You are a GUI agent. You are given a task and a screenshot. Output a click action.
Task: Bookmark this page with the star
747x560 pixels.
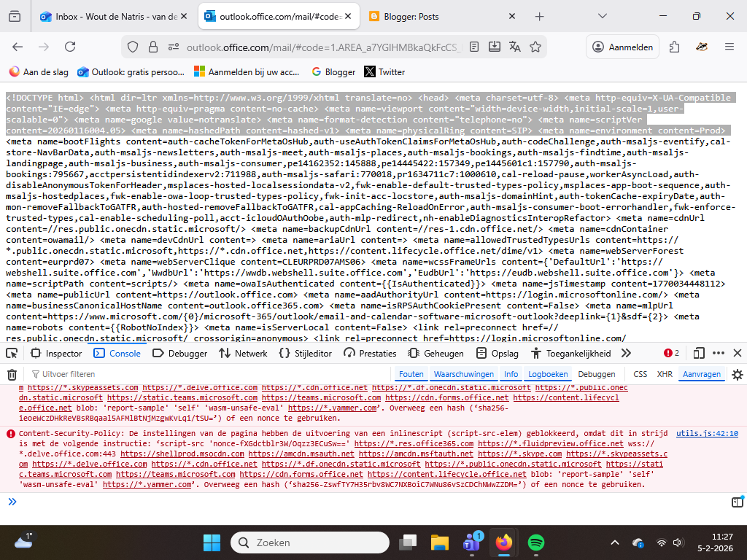point(535,47)
